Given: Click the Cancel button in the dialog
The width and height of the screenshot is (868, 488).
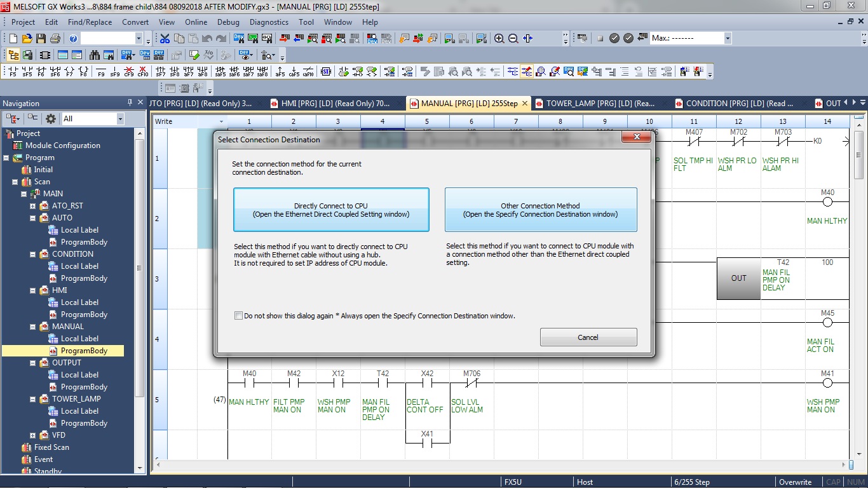Looking at the screenshot, I should point(588,337).
